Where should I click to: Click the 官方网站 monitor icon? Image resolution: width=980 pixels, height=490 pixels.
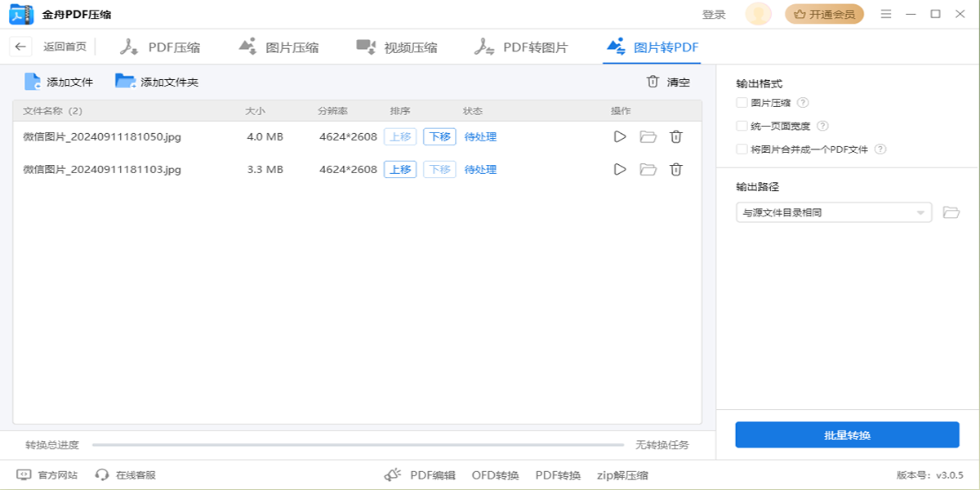(x=24, y=474)
